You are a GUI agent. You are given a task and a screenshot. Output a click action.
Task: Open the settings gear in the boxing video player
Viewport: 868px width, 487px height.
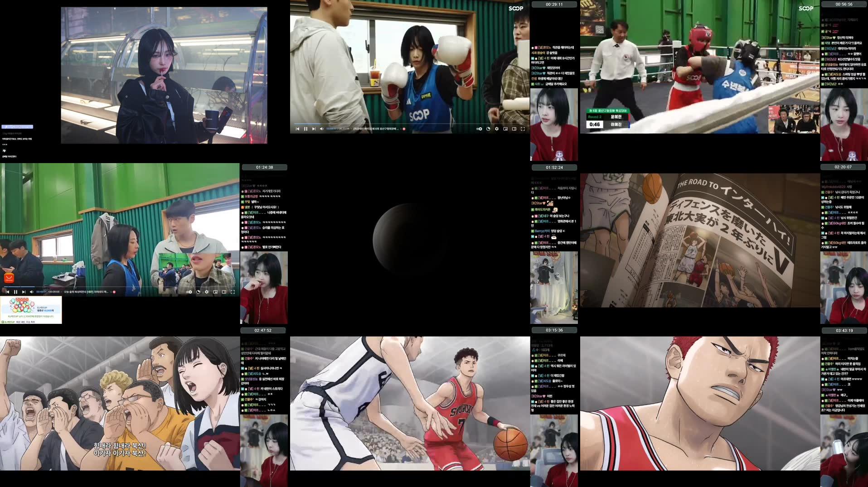496,129
